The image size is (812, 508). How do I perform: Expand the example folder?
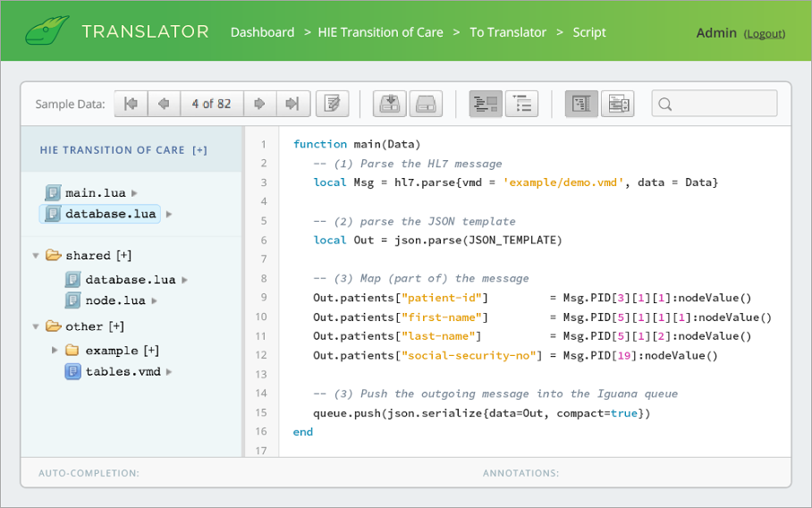pyautogui.click(x=55, y=351)
